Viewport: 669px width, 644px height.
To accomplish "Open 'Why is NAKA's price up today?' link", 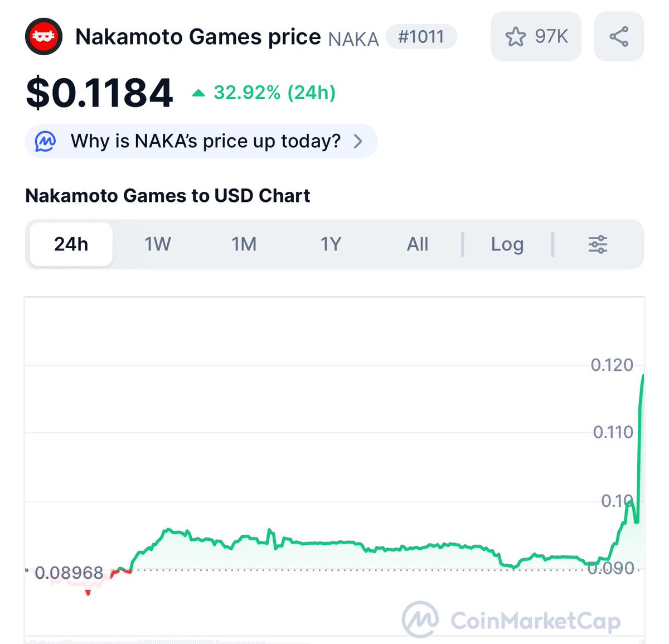I will point(205,141).
